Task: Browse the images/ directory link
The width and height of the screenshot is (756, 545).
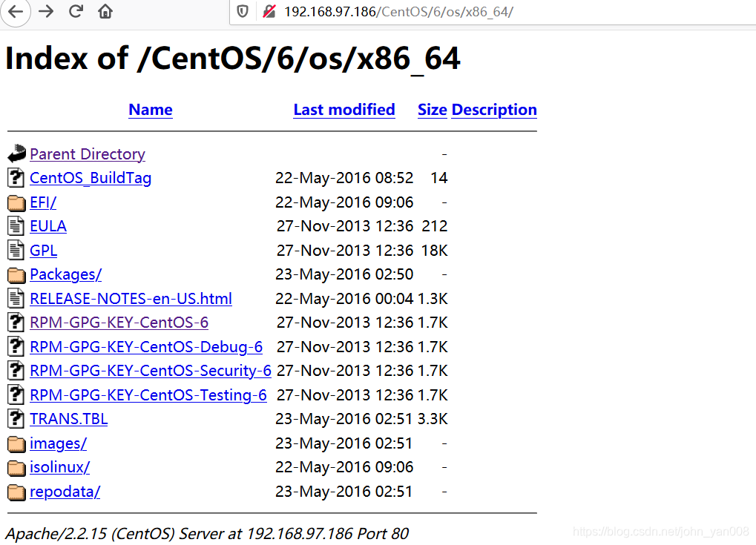Action: 58,443
